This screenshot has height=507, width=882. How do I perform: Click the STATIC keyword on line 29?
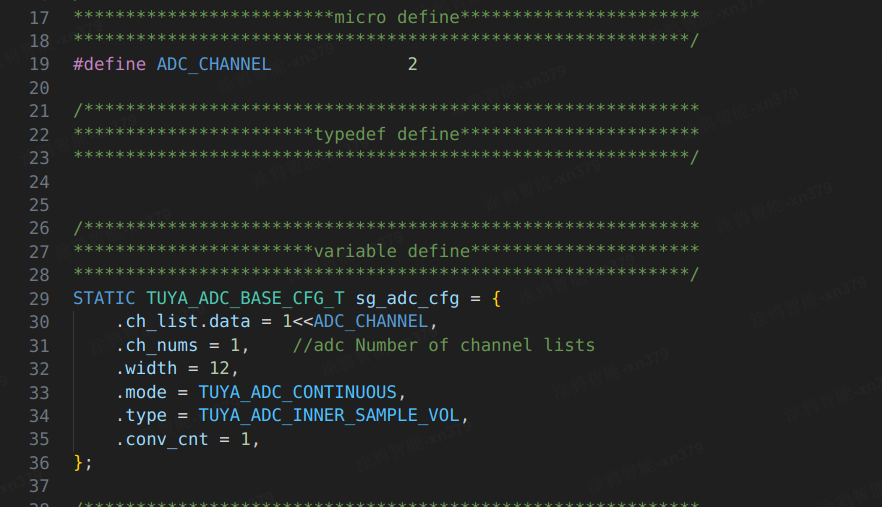point(104,298)
